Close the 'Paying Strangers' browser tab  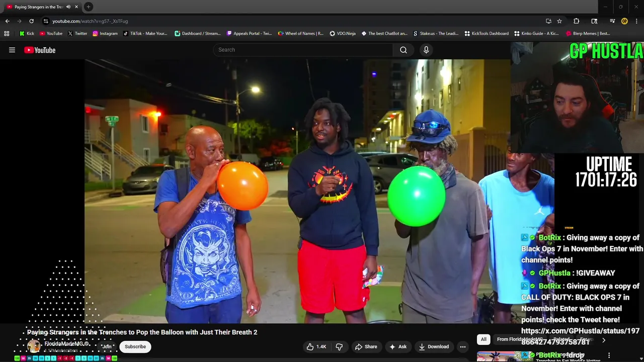(76, 7)
